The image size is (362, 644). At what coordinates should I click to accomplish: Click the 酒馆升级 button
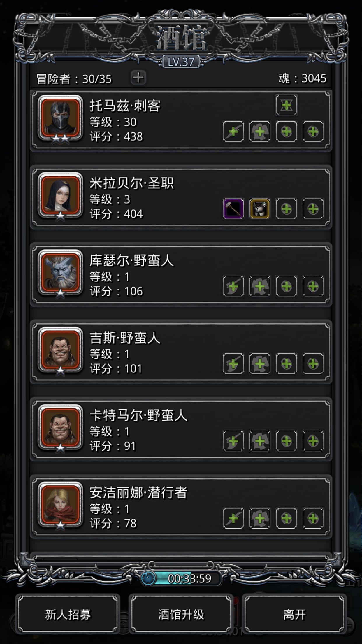pos(181,615)
